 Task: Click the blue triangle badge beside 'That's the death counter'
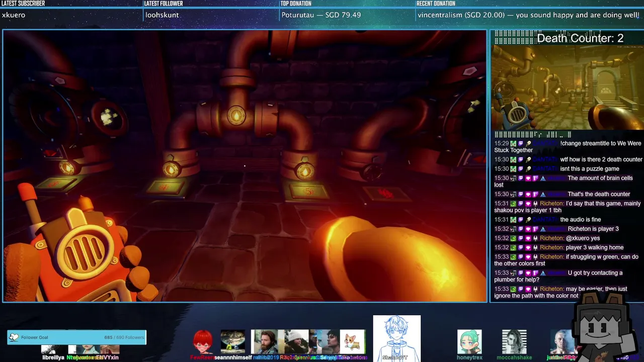click(543, 194)
